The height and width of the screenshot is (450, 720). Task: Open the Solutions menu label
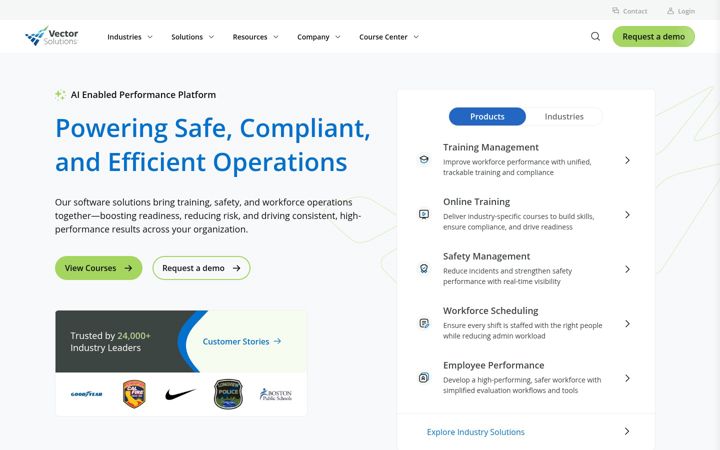(x=187, y=37)
